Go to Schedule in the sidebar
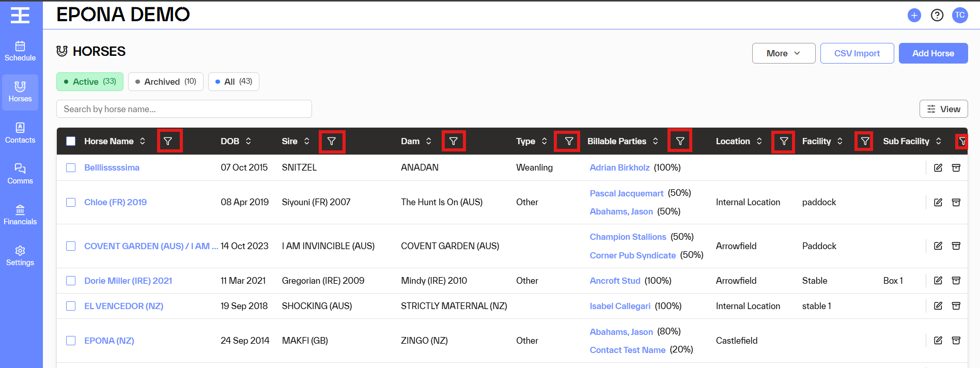980x368 pixels. click(x=20, y=51)
